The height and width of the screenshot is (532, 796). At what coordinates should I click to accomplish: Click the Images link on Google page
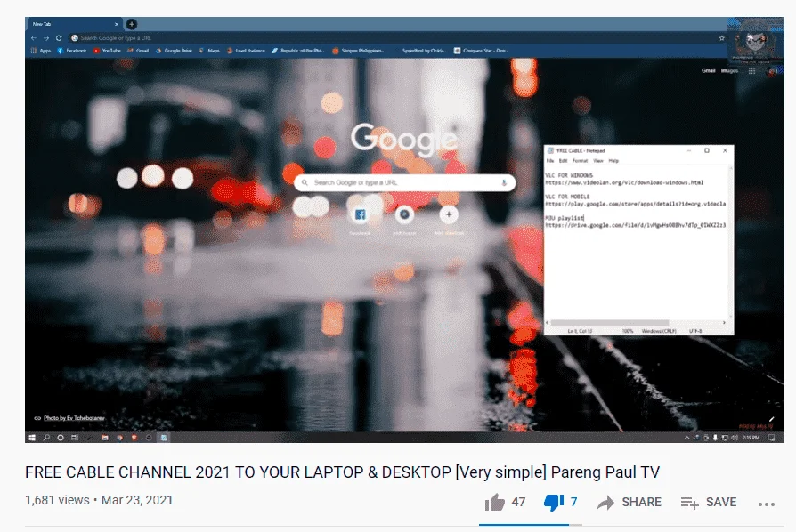(729, 70)
